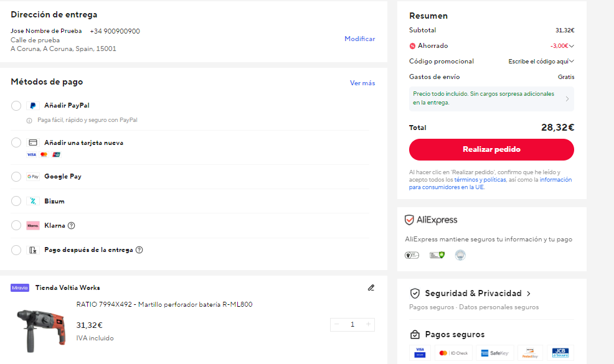The height and width of the screenshot is (364, 614).
Task: Click the Subtotal value 31,32€
Action: 565,30
